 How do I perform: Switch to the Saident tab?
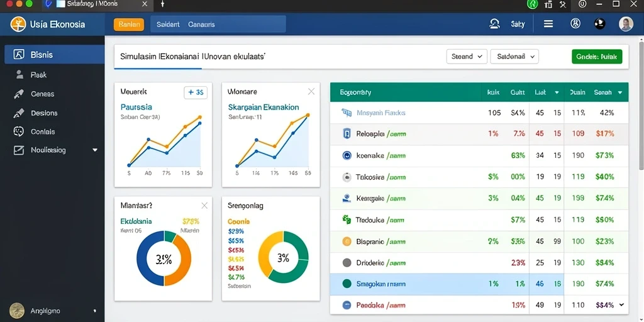coord(168,25)
